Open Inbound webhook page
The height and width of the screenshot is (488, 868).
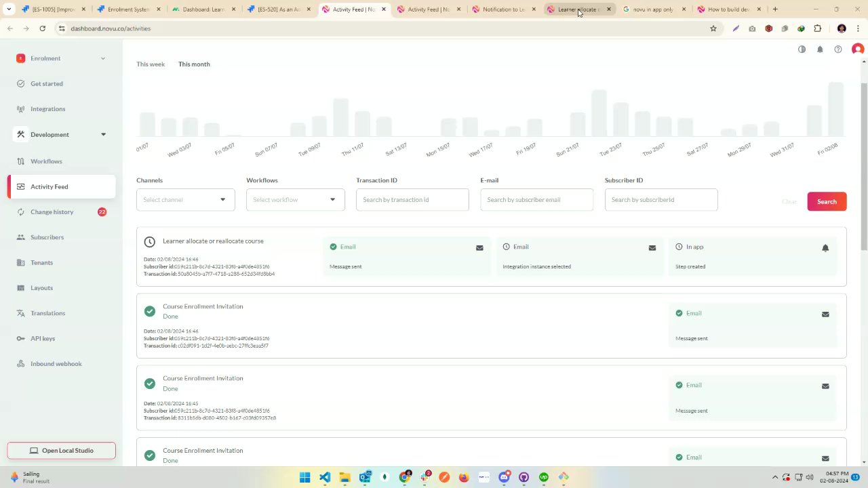pyautogui.click(x=56, y=363)
